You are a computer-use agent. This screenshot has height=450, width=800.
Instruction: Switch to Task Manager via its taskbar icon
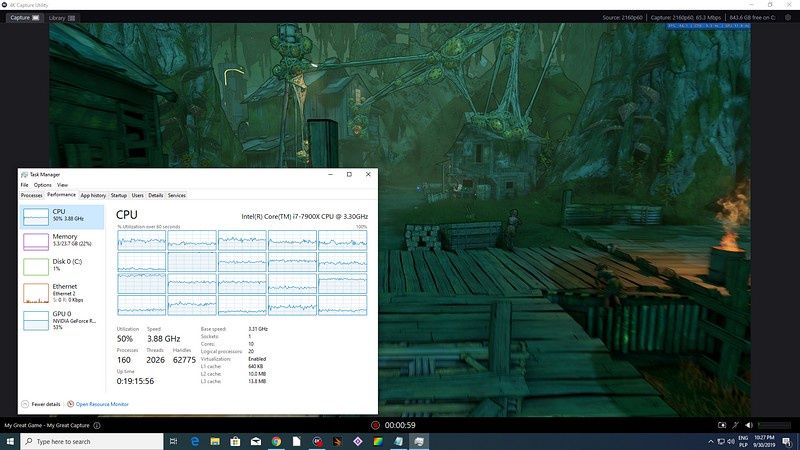pos(419,441)
